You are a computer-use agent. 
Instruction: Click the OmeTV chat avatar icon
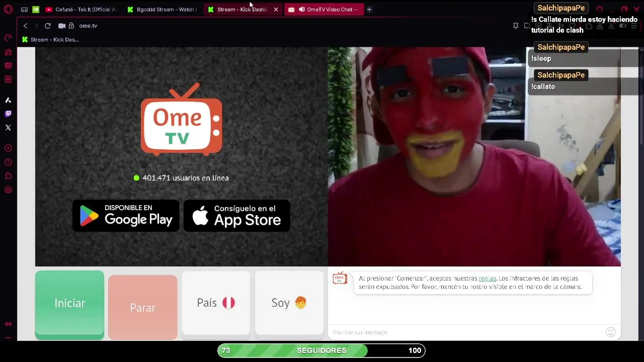coord(340,278)
